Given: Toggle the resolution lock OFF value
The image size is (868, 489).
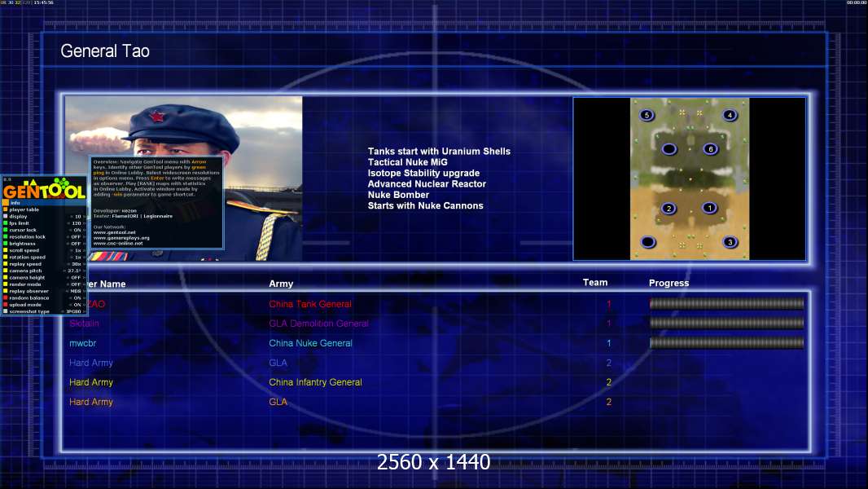Looking at the screenshot, I should [76, 236].
